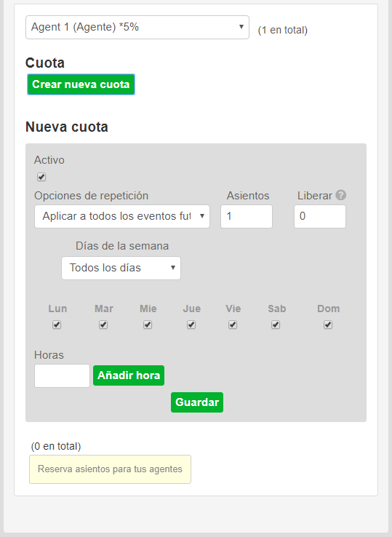Uncheck the Lun day checkbox
The height and width of the screenshot is (537, 392).
57,325
